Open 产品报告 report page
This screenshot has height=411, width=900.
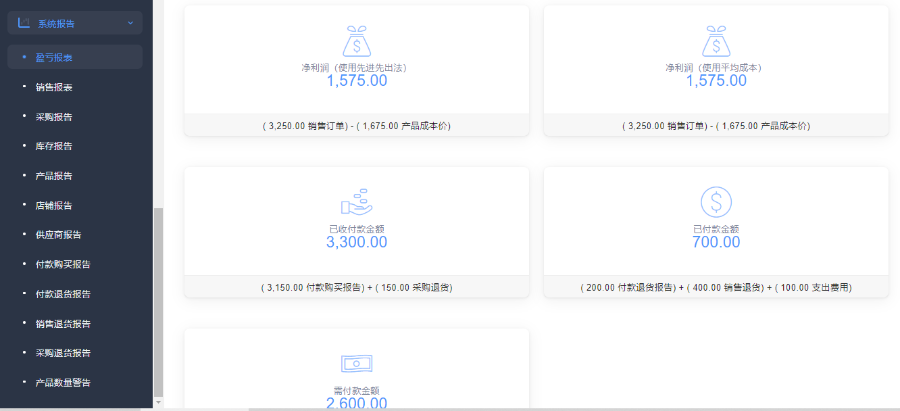(x=54, y=176)
